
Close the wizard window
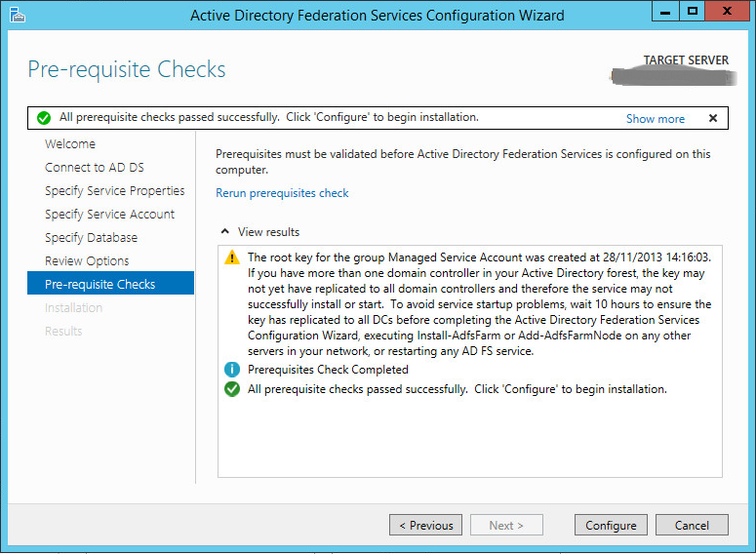(x=727, y=11)
